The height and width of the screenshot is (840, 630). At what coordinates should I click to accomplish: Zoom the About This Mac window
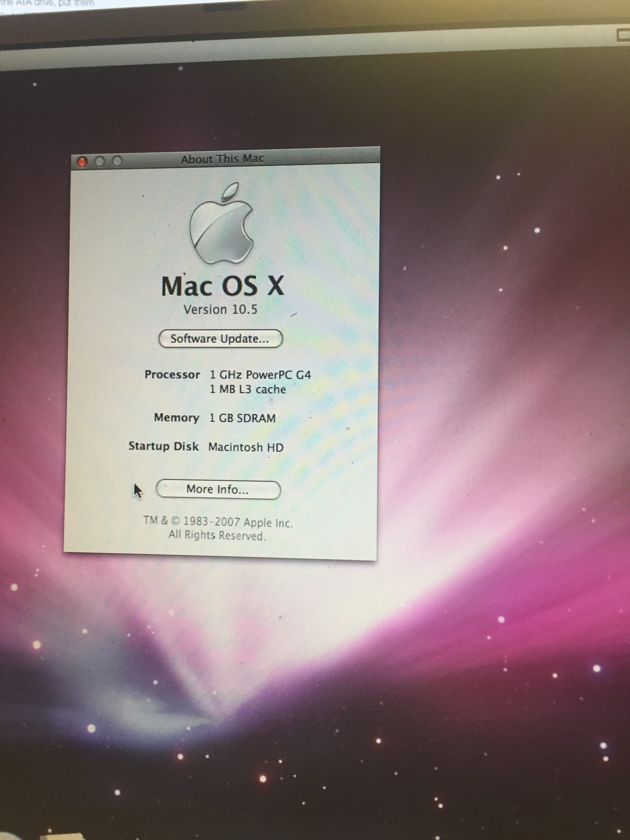click(117, 161)
